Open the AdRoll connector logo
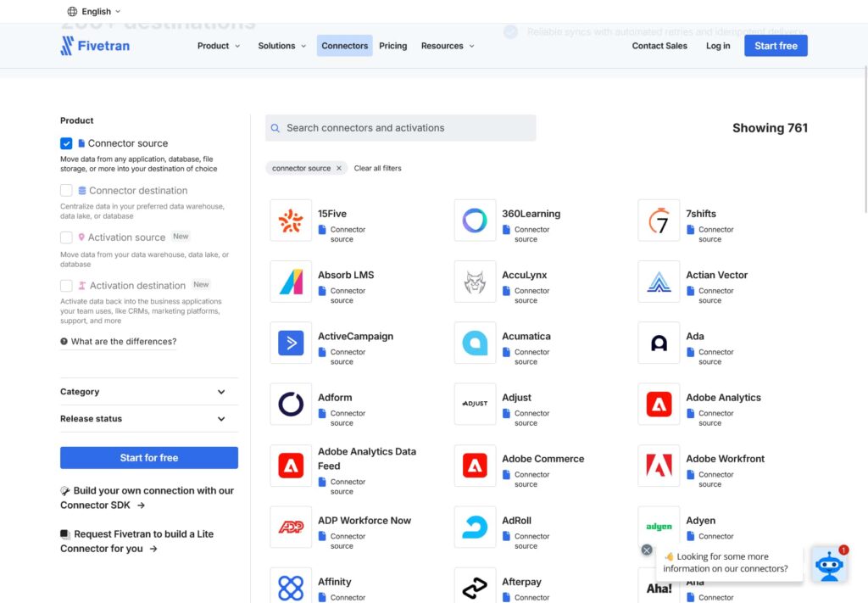Image resolution: width=868 pixels, height=603 pixels. pyautogui.click(x=475, y=528)
